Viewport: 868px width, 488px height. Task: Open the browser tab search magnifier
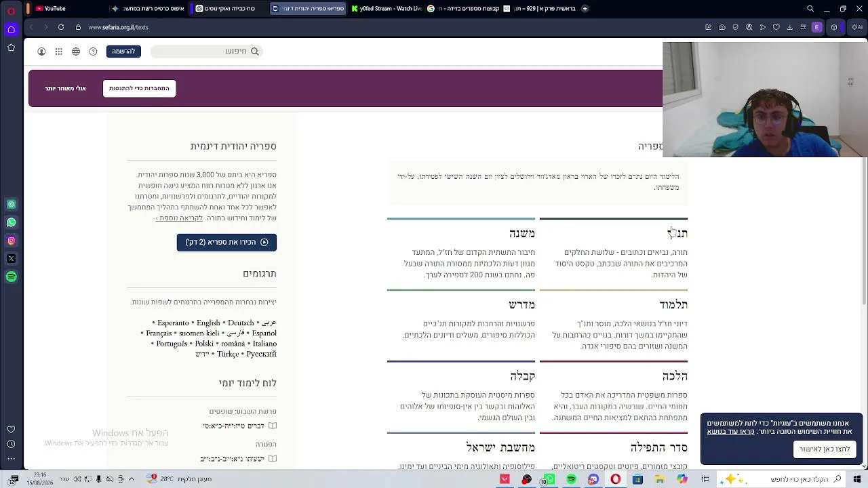click(x=810, y=9)
